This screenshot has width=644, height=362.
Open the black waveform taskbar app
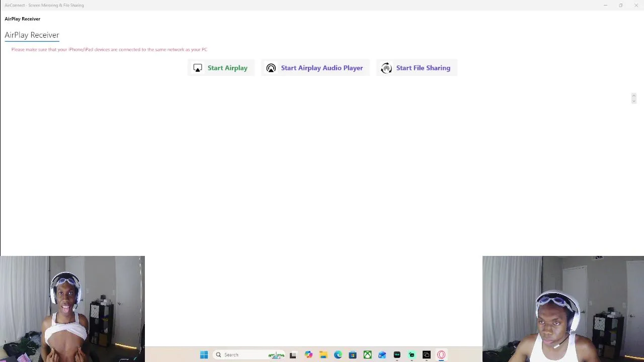[397, 355]
